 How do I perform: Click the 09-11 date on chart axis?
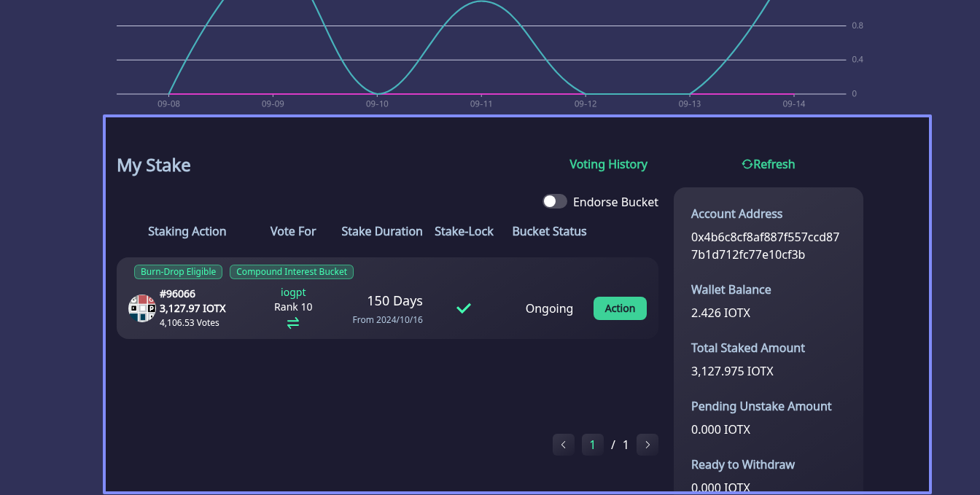(481, 104)
